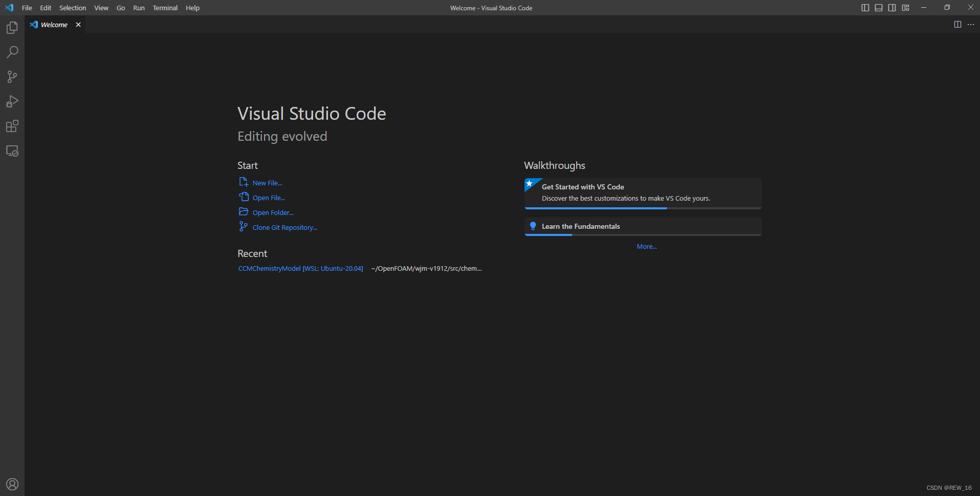Open the Explorer view
The height and width of the screenshot is (496, 980).
pyautogui.click(x=12, y=27)
